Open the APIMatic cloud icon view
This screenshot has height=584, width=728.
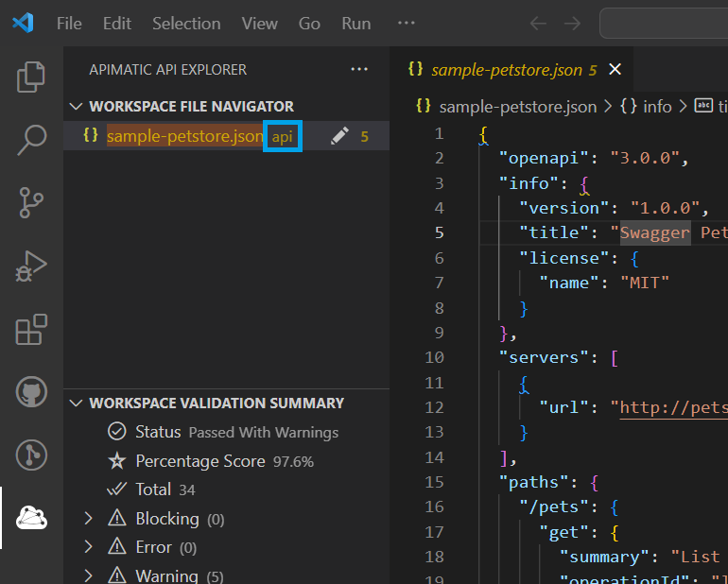(x=31, y=518)
